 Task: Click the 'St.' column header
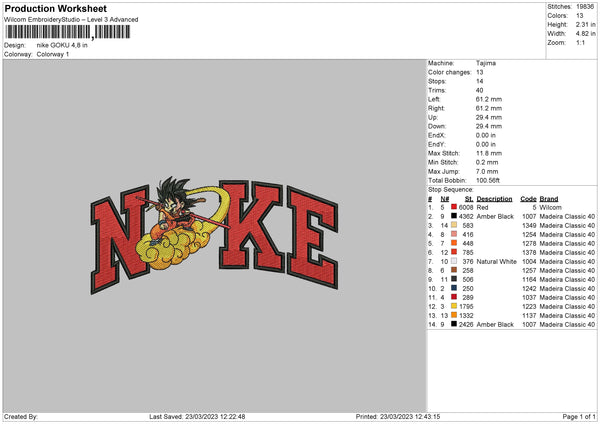click(469, 199)
